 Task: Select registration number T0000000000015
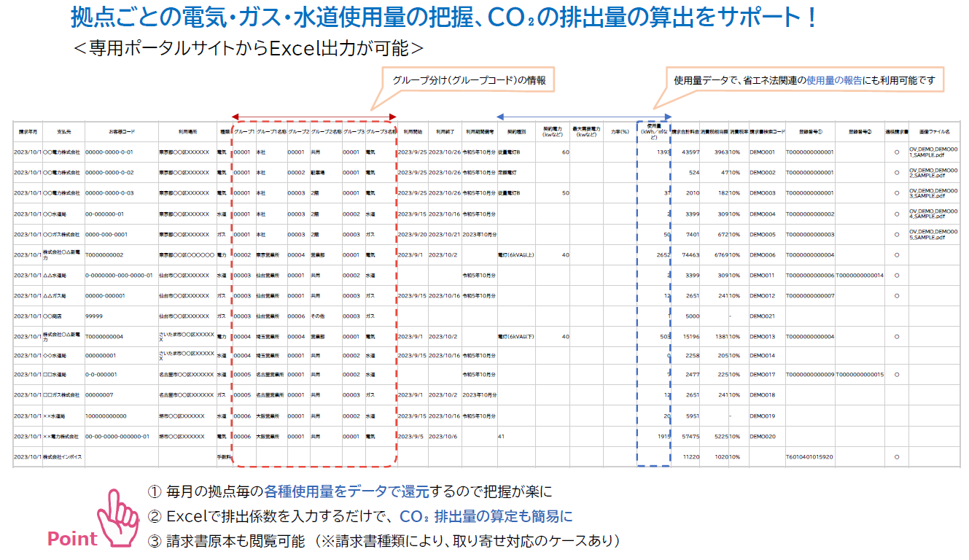coord(860,375)
